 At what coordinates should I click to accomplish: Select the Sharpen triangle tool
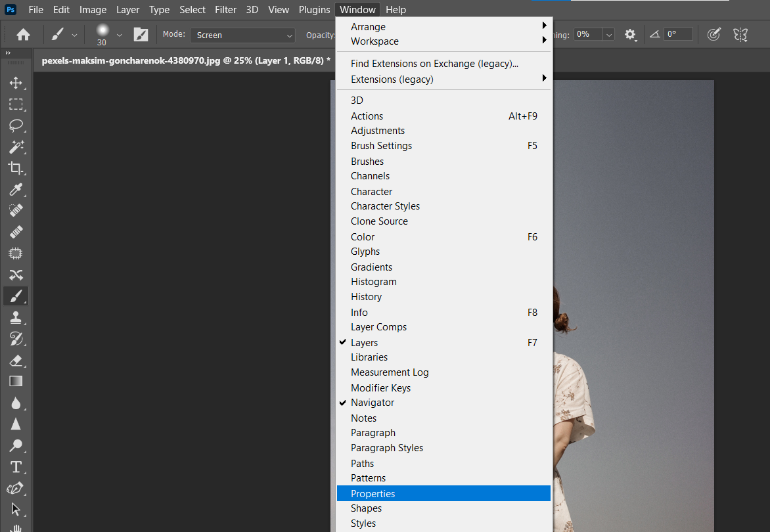coord(16,424)
